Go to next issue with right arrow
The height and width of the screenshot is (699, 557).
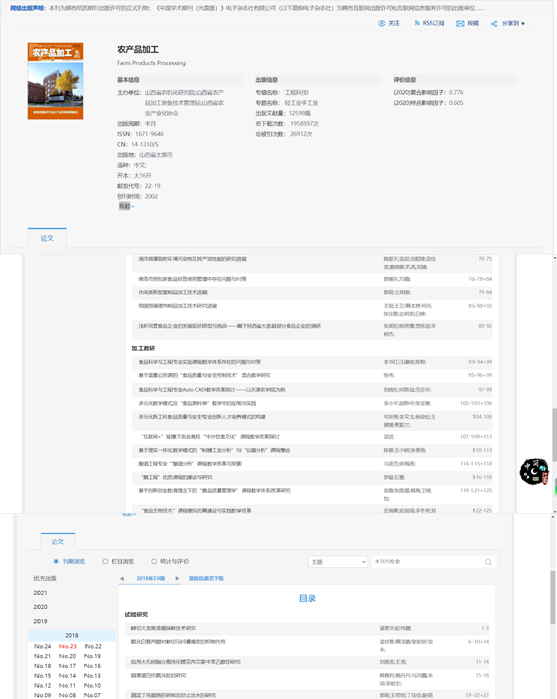tap(177, 579)
